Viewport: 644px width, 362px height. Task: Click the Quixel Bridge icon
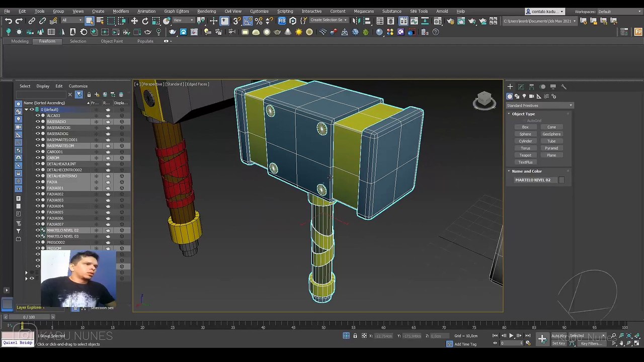tap(18, 343)
